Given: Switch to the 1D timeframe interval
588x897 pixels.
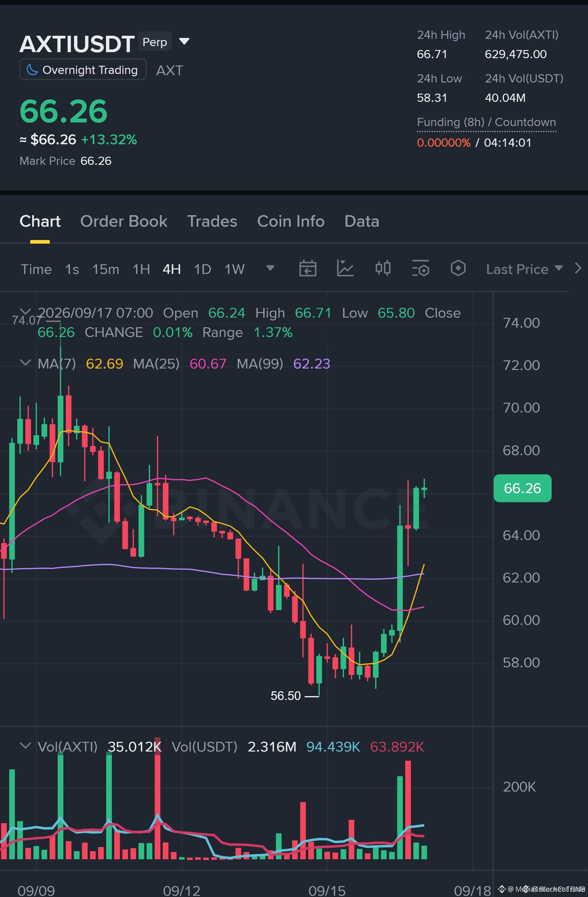Looking at the screenshot, I should (202, 269).
